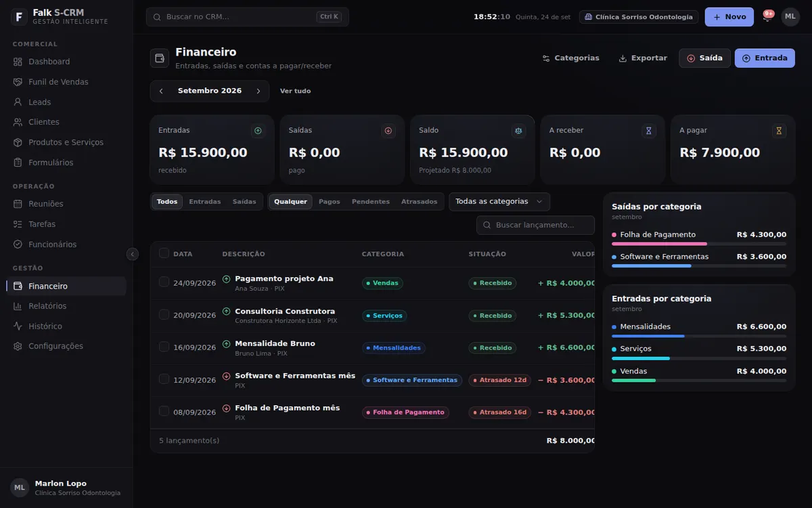Click the Falk S-CRM logo icon
This screenshot has width=812, height=508.
pyautogui.click(x=19, y=17)
